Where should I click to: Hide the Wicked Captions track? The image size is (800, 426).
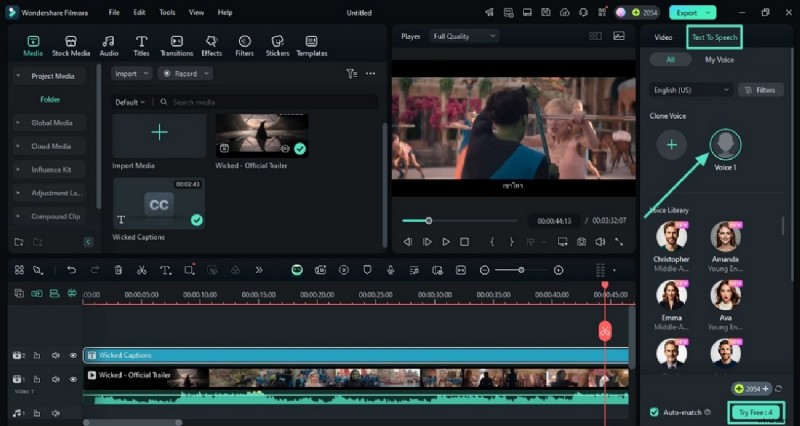click(73, 356)
